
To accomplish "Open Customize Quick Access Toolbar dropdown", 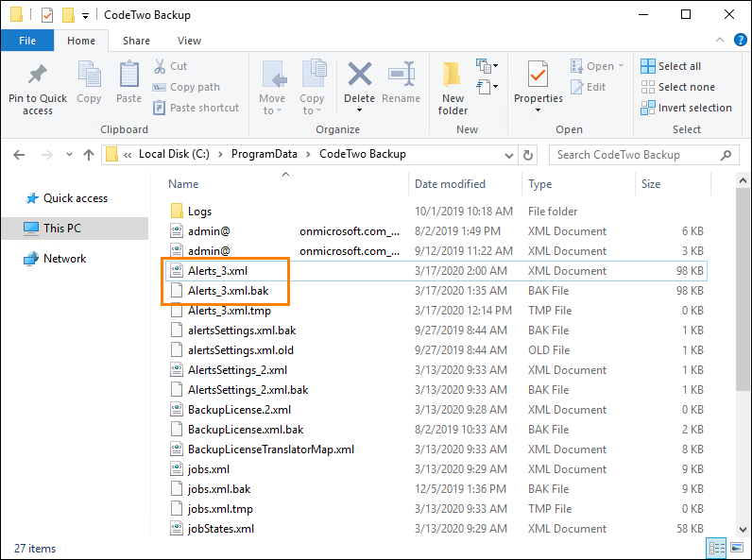I will [x=85, y=16].
